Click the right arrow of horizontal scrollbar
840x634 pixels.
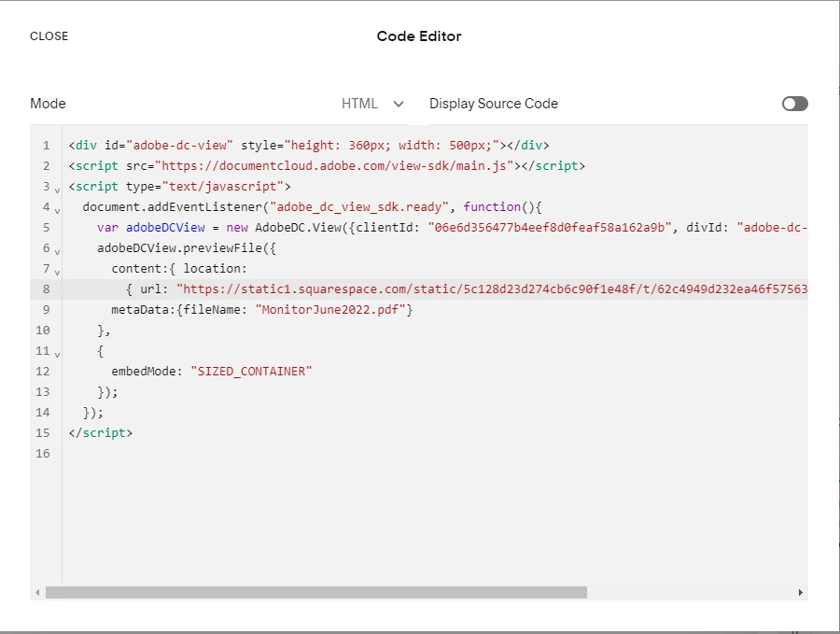801,592
